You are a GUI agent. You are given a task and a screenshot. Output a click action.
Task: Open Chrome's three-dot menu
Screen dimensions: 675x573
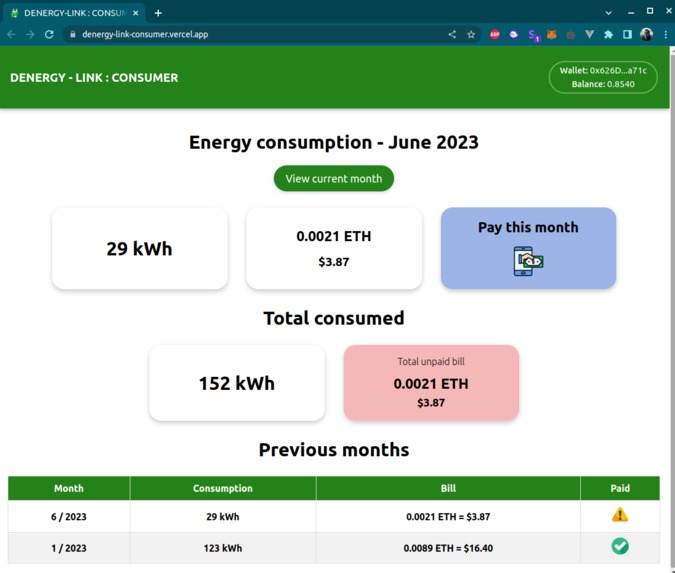click(666, 34)
